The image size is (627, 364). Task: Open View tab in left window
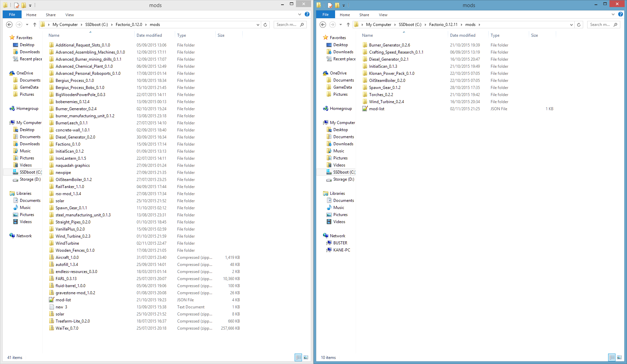[70, 15]
